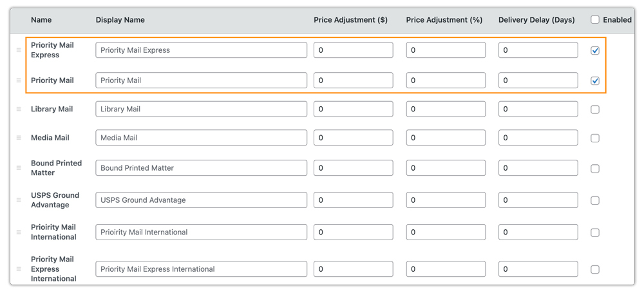
Task: Click the Library Mail row drag handle
Action: point(19,109)
